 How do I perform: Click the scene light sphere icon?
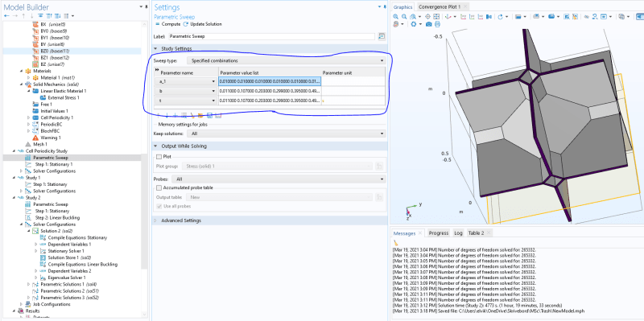click(x=395, y=24)
